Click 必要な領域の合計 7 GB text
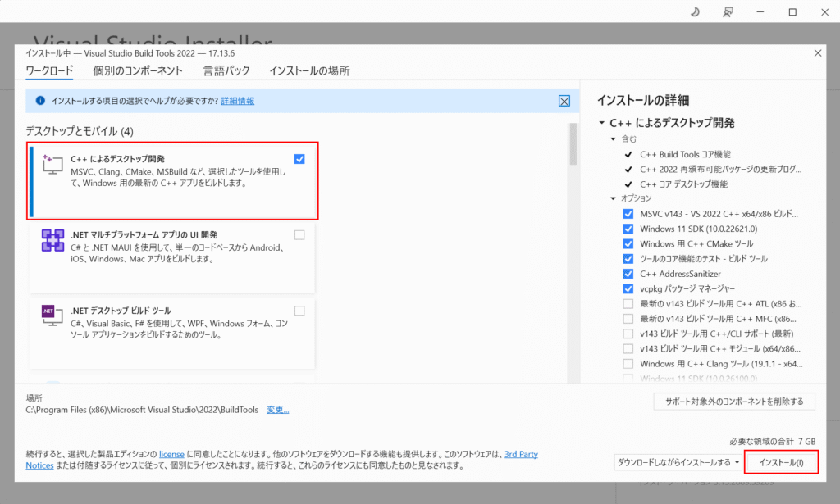 [x=773, y=442]
